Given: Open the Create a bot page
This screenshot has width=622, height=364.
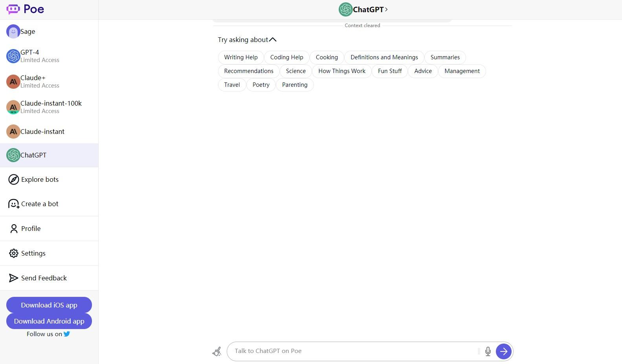Looking at the screenshot, I should coord(49,204).
